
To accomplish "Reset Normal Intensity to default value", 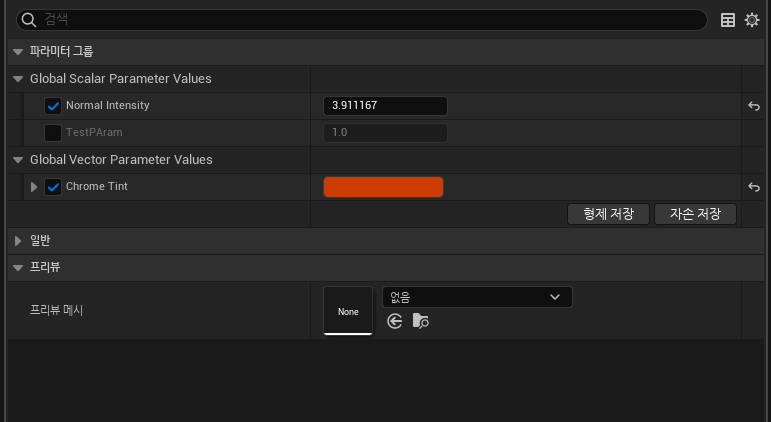I will (x=754, y=105).
